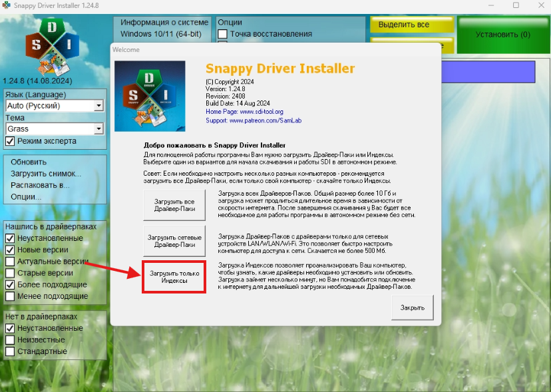Open Опции... in the sidebar

26,197
